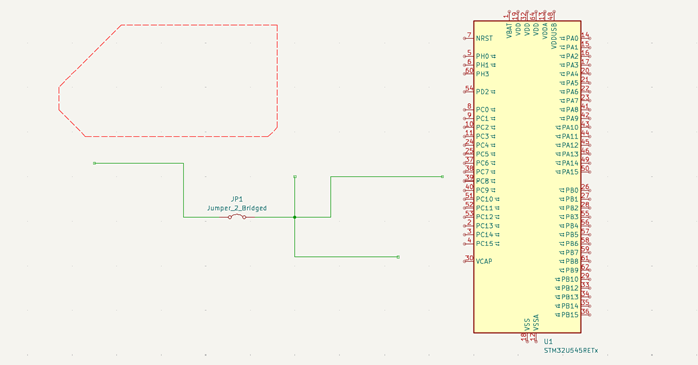The height and width of the screenshot is (365, 698).
Task: Click the U1 reference designator
Action: click(x=548, y=341)
